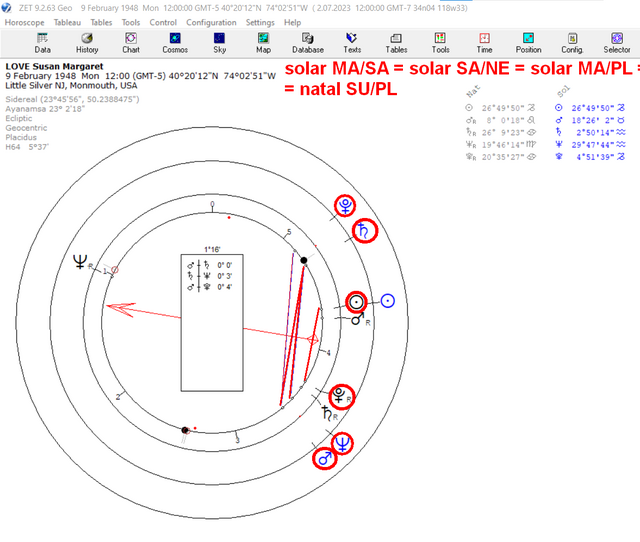The height and width of the screenshot is (542, 640).
Task: Open the Time toolbar icon
Action: pyautogui.click(x=484, y=43)
